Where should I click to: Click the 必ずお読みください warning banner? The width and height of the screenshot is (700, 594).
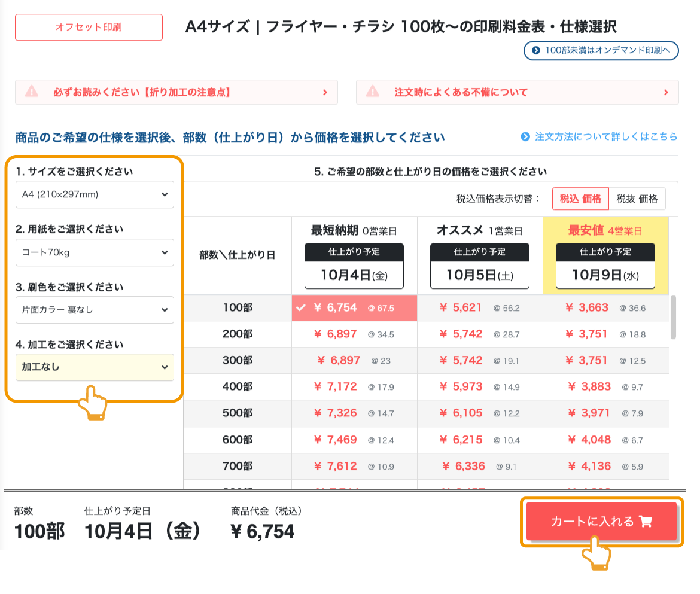pyautogui.click(x=176, y=92)
